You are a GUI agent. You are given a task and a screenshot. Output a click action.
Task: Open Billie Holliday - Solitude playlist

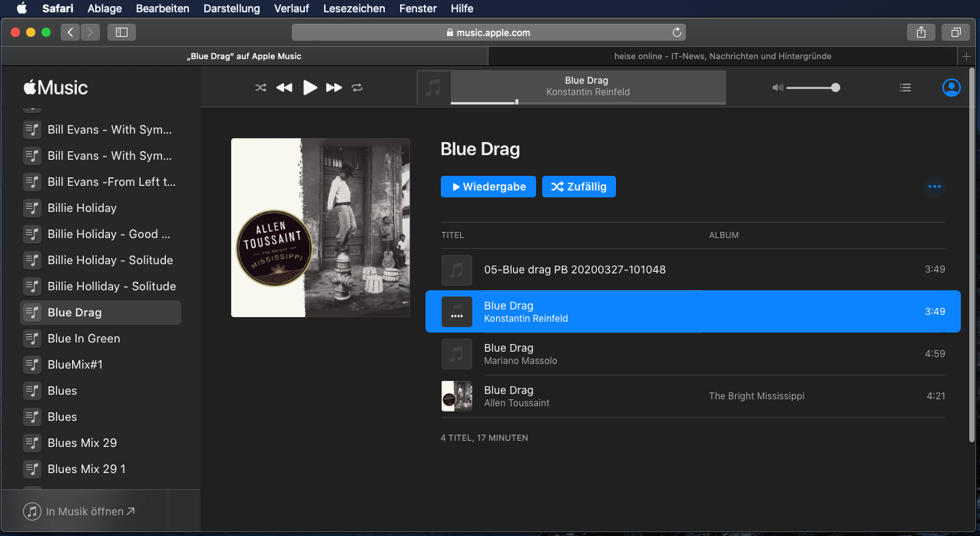tap(101, 286)
